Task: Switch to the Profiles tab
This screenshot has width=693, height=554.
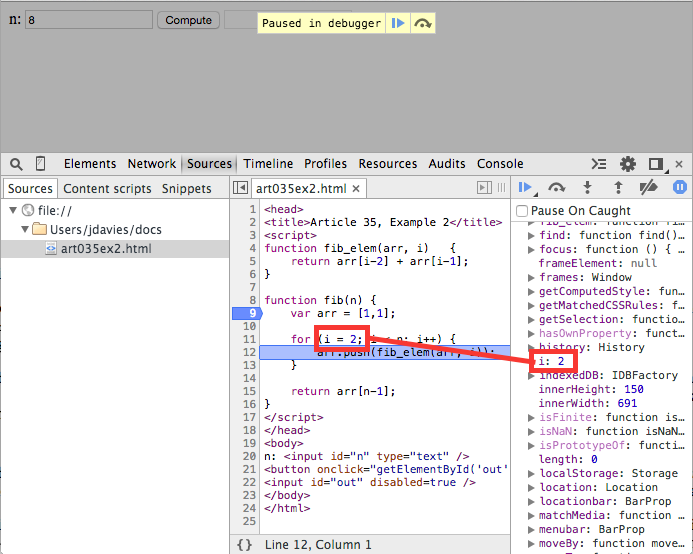Action: (x=325, y=164)
